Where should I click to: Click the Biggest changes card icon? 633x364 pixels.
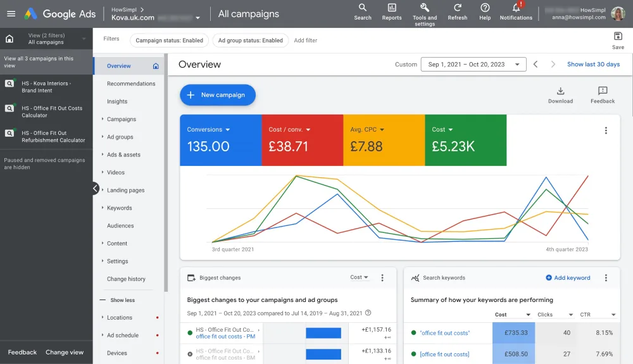(x=191, y=278)
